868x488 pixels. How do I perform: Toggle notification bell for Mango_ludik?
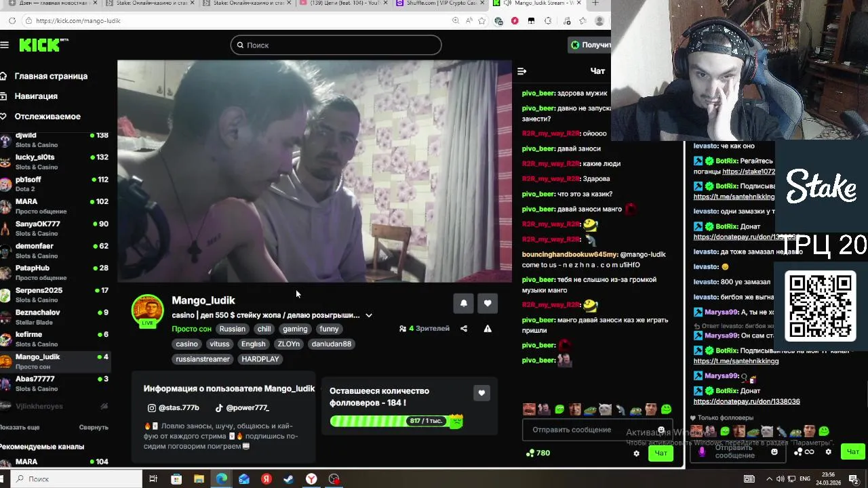(x=464, y=303)
